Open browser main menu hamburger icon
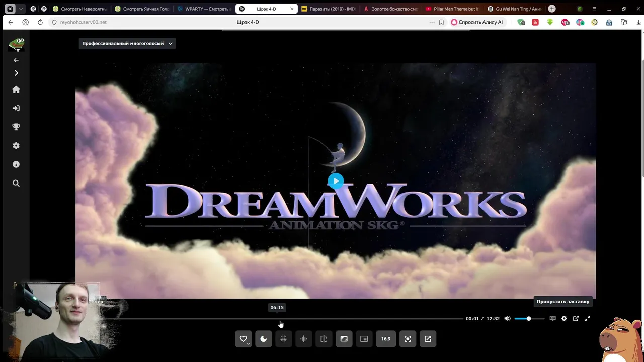Viewport: 644px width, 362px height. (594, 9)
